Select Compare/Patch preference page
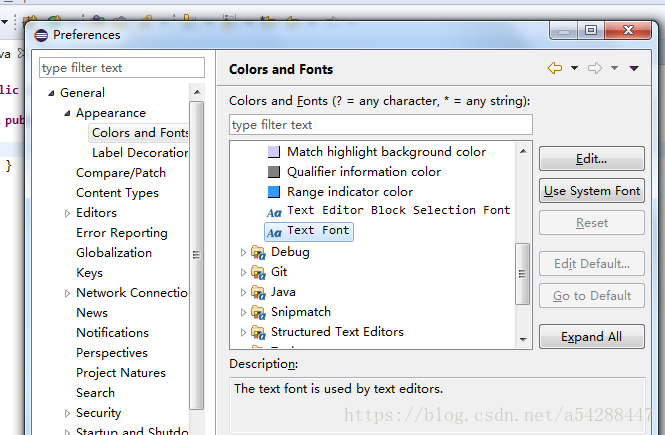The height and width of the screenshot is (435, 665). tap(121, 173)
